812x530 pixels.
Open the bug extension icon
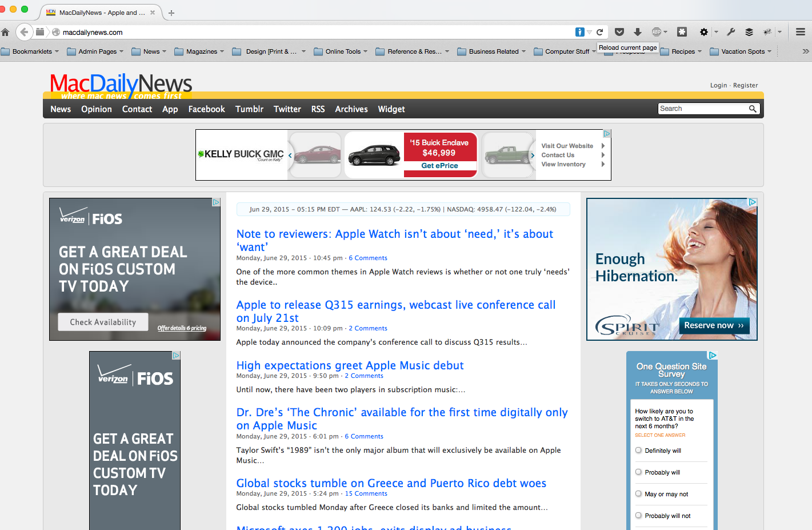coord(767,32)
